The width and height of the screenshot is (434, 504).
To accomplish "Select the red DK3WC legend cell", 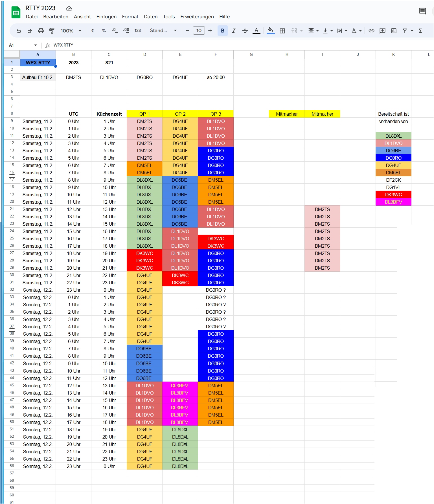I will click(393, 195).
